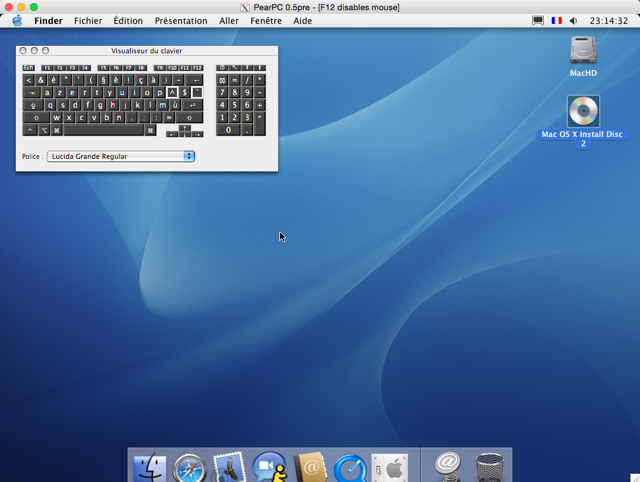Click the 'ù' key in keyboard viewer
Viewport: 640px width, 482px height.
point(176,105)
